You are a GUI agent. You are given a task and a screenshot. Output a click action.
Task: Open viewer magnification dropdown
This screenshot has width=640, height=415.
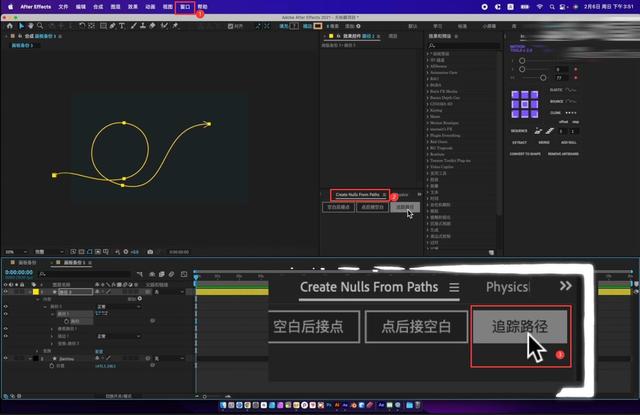[x=17, y=252]
